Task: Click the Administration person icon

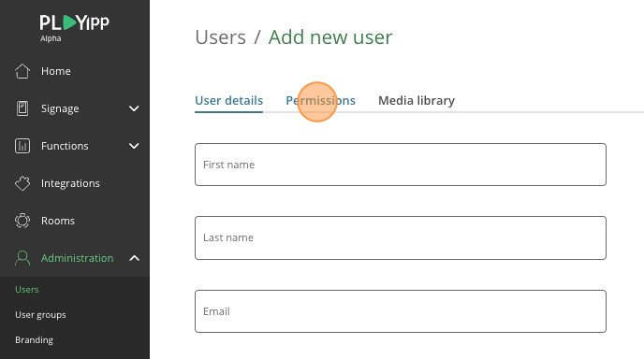Action: (22, 258)
